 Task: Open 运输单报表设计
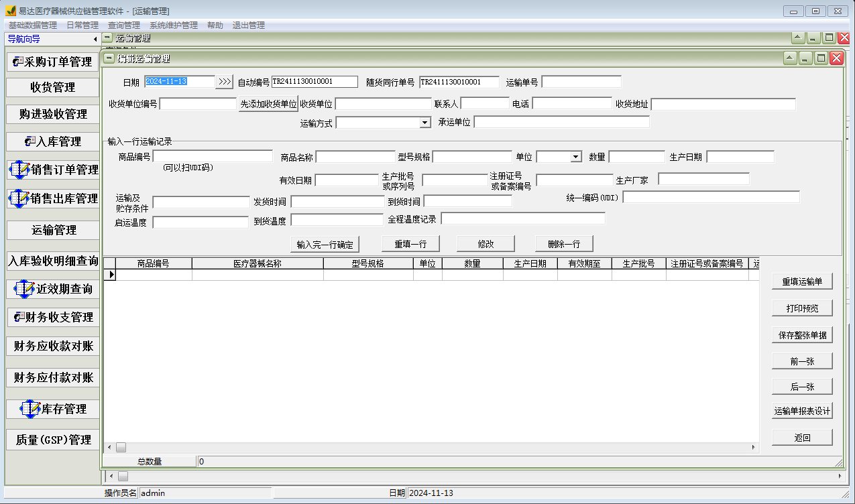[x=802, y=411]
